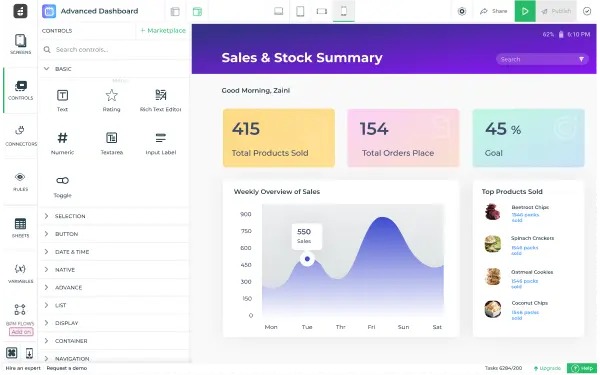Viewport: 600px width, 375px height.
Task: Select the Numeric hash control
Action: tap(62, 143)
